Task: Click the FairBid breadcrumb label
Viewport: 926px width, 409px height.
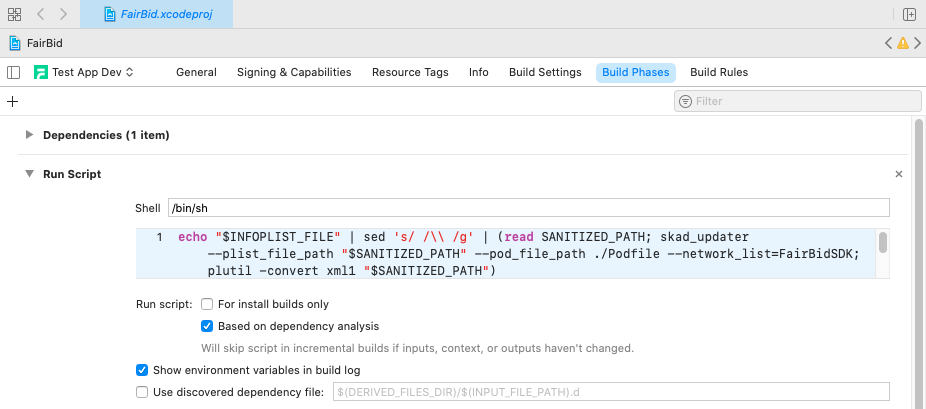Action: tap(45, 43)
